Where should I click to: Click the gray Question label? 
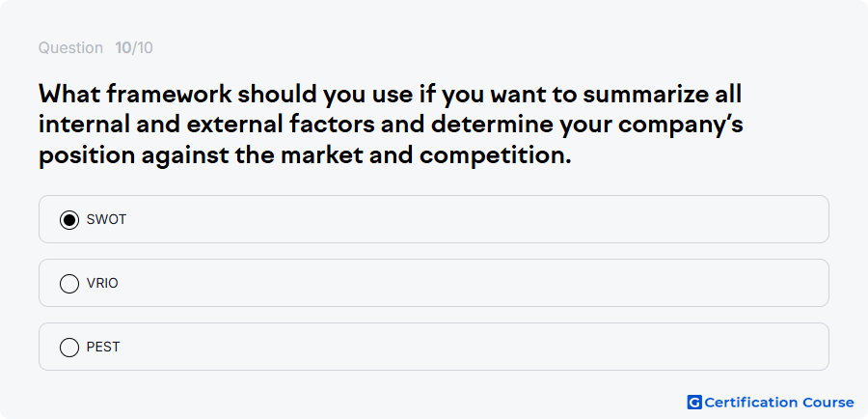coord(70,48)
